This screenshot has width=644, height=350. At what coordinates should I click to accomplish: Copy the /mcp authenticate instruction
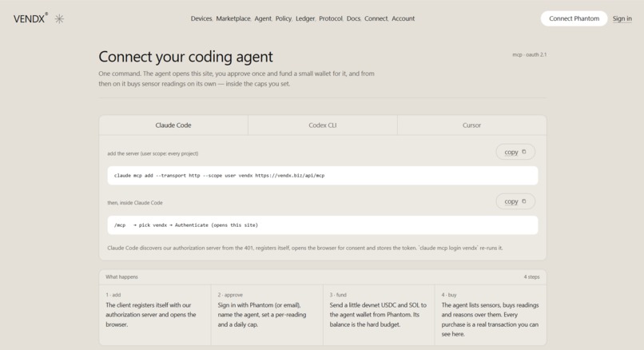(x=515, y=201)
